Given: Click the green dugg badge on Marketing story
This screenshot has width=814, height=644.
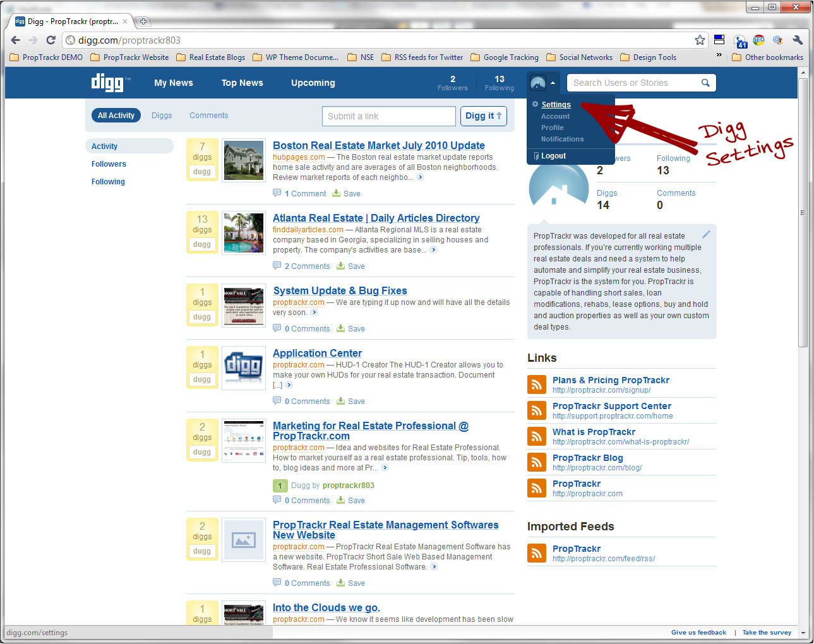Looking at the screenshot, I should click(280, 486).
